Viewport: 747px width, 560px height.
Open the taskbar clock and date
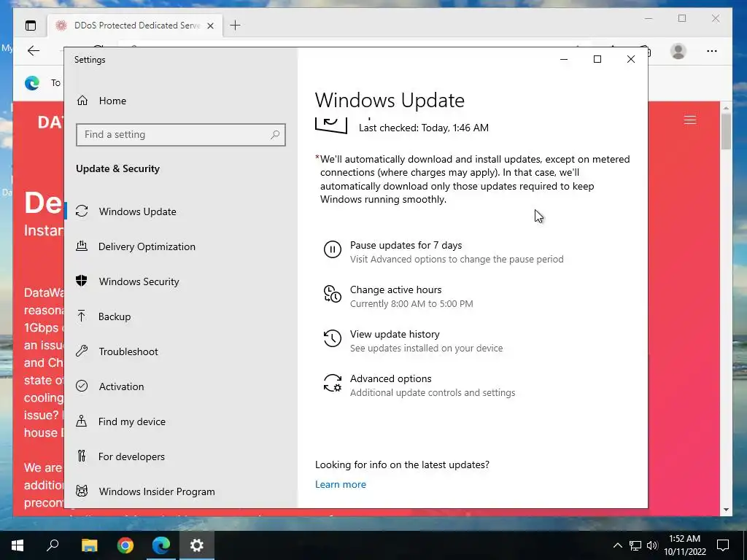pyautogui.click(x=685, y=545)
